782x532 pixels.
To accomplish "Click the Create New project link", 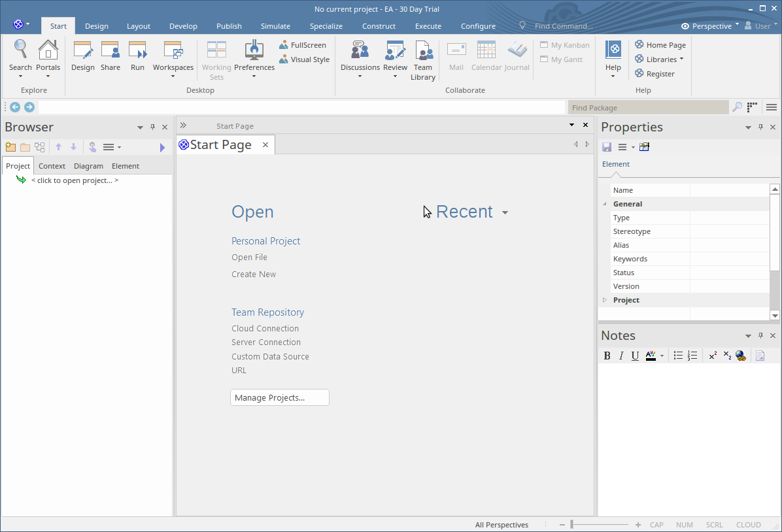I will click(x=254, y=274).
